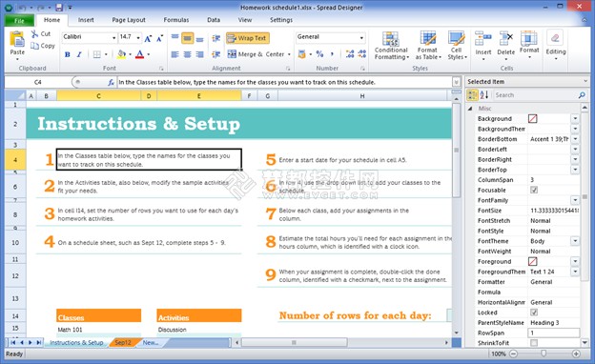Screen dimensions: 595x364
Task: Decrease font size with small A icon
Action: (160, 37)
